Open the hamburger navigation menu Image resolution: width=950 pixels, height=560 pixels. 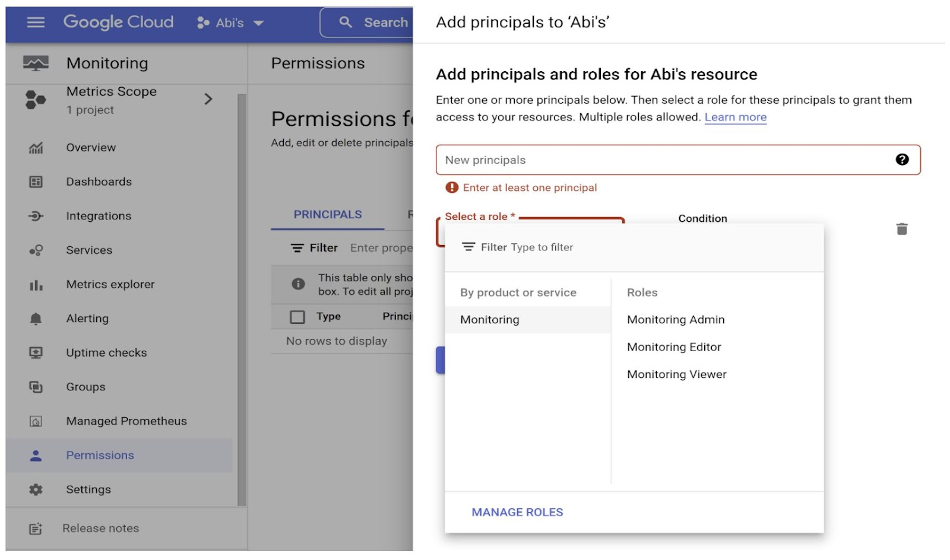point(36,23)
